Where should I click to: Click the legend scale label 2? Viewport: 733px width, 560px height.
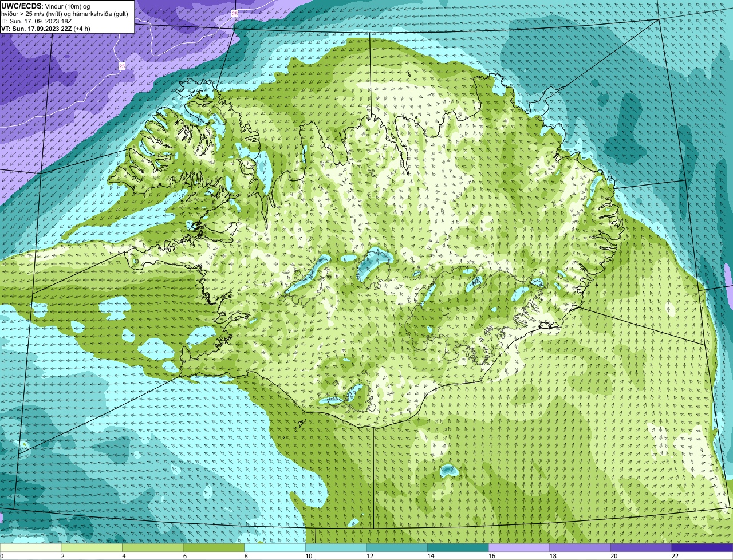[x=62, y=556]
